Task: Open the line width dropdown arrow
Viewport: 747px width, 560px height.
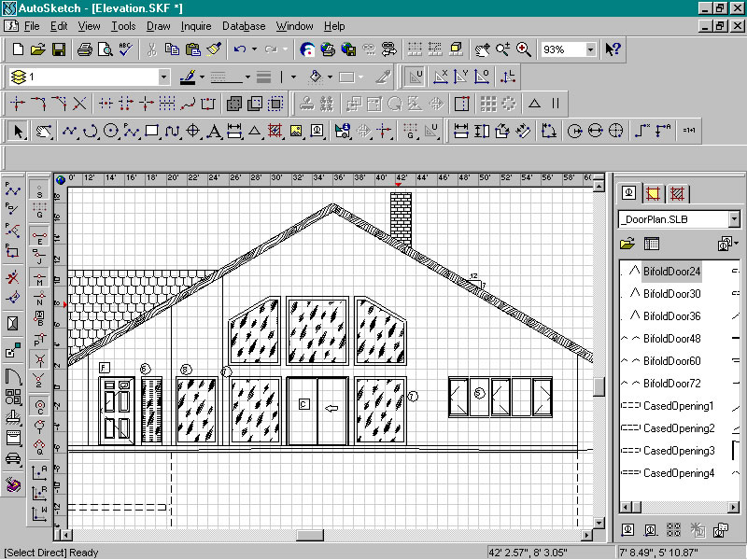Action: (x=293, y=77)
